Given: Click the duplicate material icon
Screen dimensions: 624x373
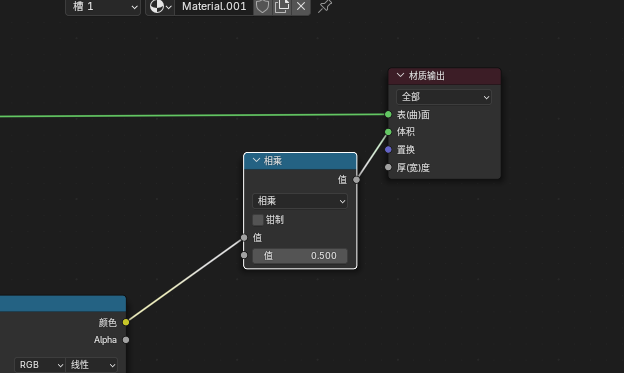Looking at the screenshot, I should (282, 6).
